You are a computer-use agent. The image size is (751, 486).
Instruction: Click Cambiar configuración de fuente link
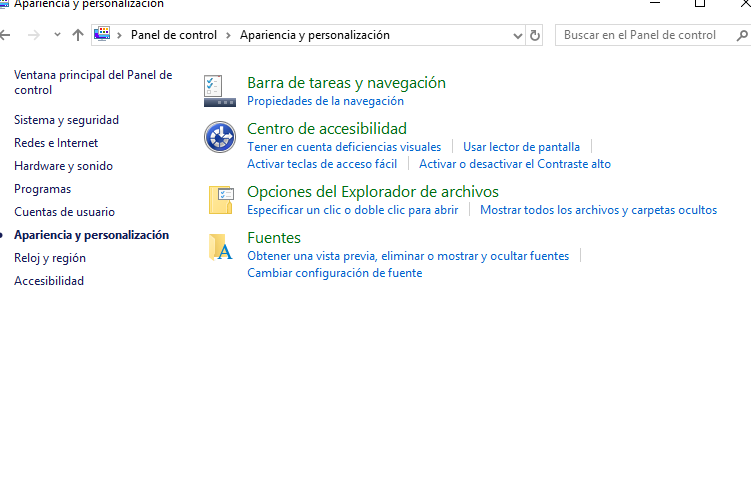coord(334,273)
